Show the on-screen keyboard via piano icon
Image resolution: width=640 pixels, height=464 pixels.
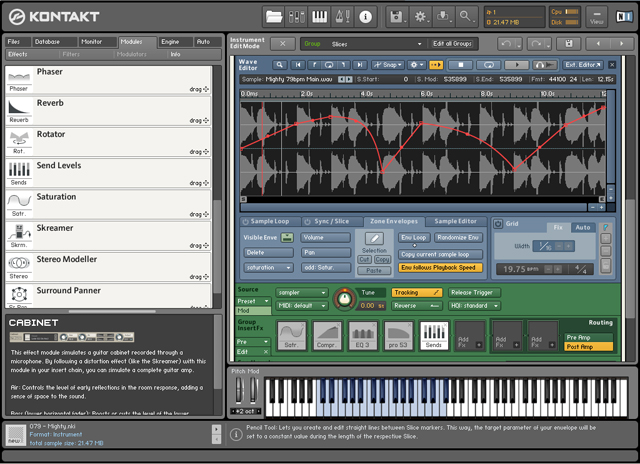(320, 16)
